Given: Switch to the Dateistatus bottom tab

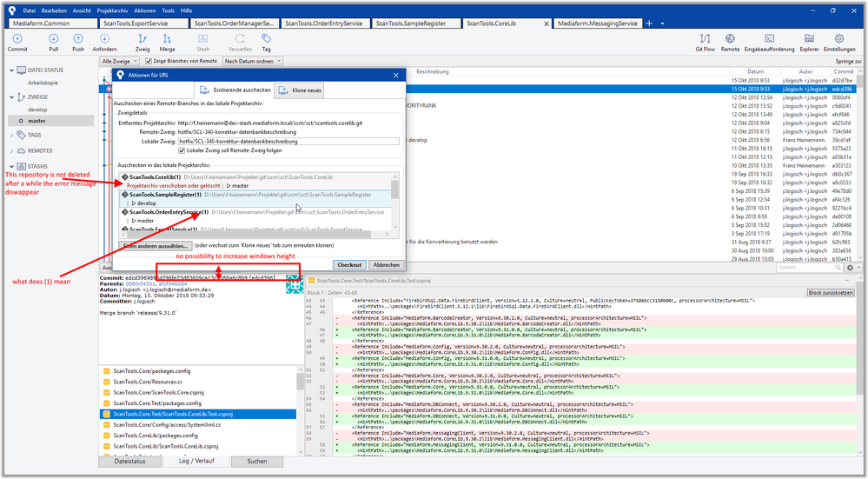Looking at the screenshot, I should pyautogui.click(x=130, y=462).
